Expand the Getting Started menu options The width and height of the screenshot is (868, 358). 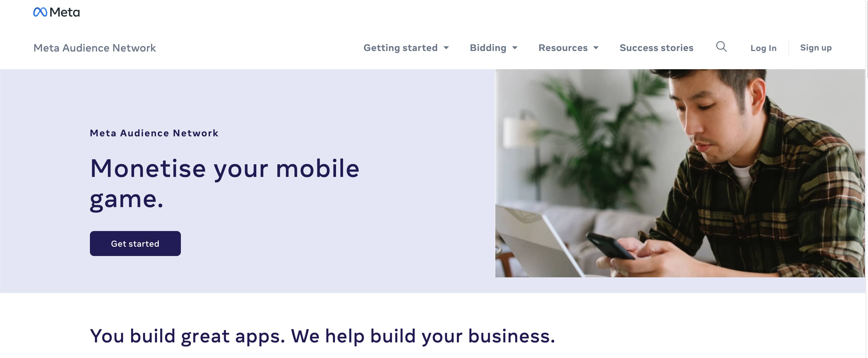click(x=406, y=47)
